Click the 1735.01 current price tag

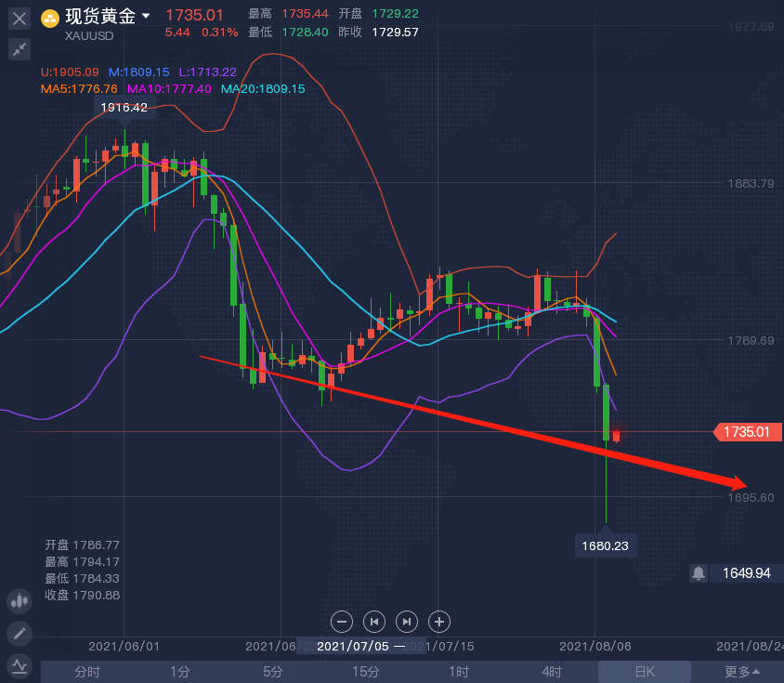click(x=746, y=432)
